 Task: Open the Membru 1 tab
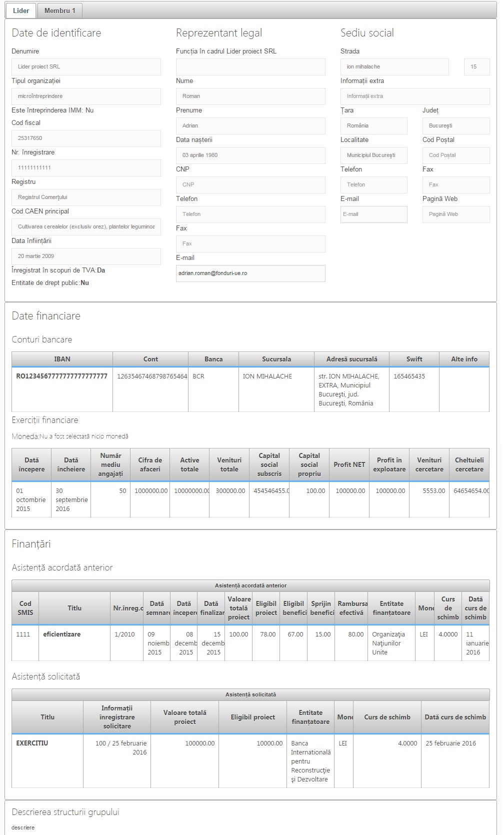click(x=60, y=10)
